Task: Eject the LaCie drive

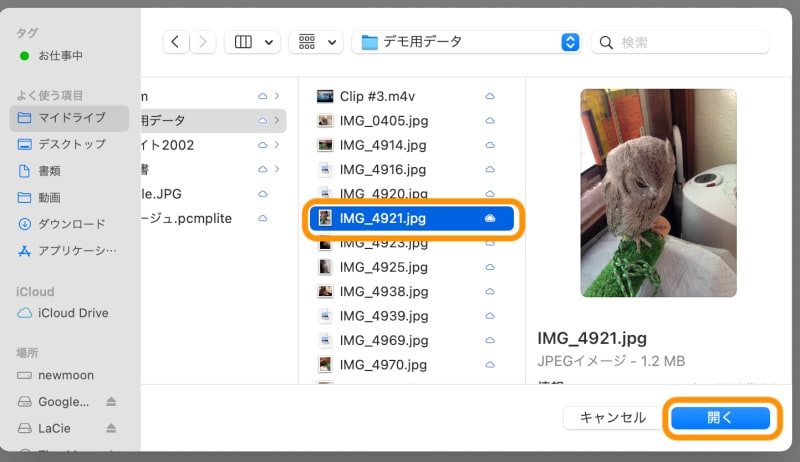Action: click(x=111, y=428)
